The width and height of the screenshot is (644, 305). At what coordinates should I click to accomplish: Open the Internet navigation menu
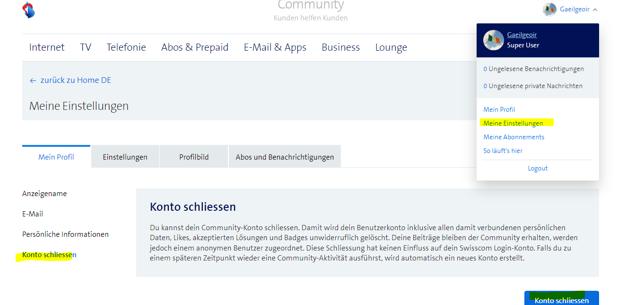pyautogui.click(x=47, y=47)
